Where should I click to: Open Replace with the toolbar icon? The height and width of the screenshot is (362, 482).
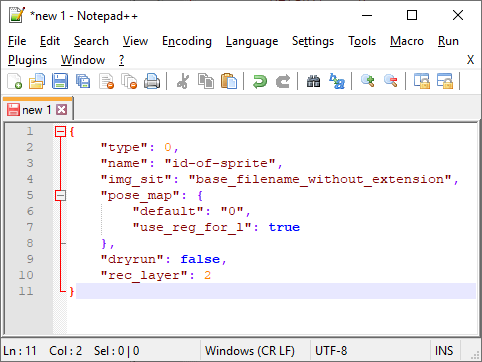(x=337, y=81)
